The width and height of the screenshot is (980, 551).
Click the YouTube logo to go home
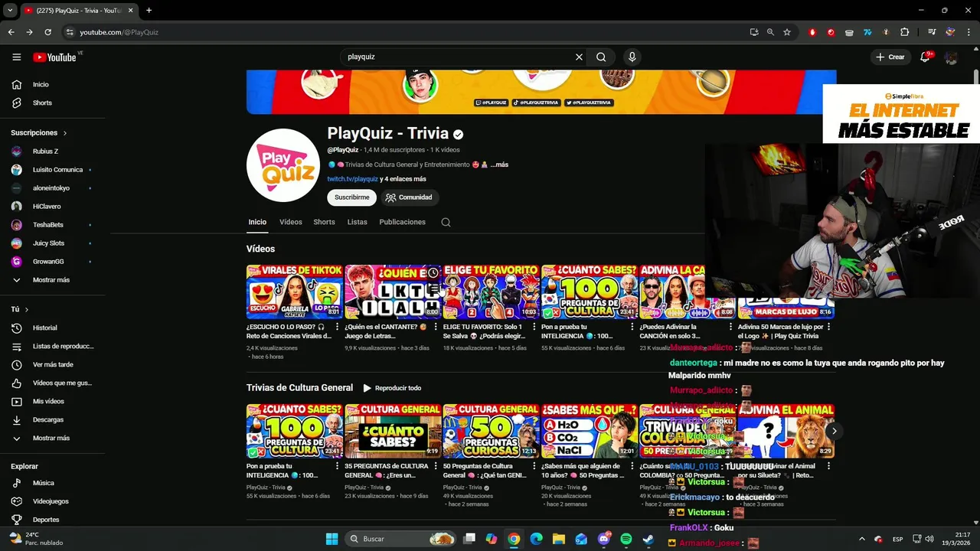pos(54,57)
